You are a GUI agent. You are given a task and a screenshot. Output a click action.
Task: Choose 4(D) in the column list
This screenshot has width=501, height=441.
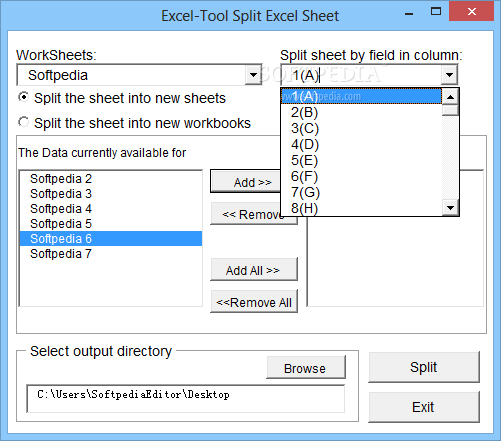[x=361, y=144]
